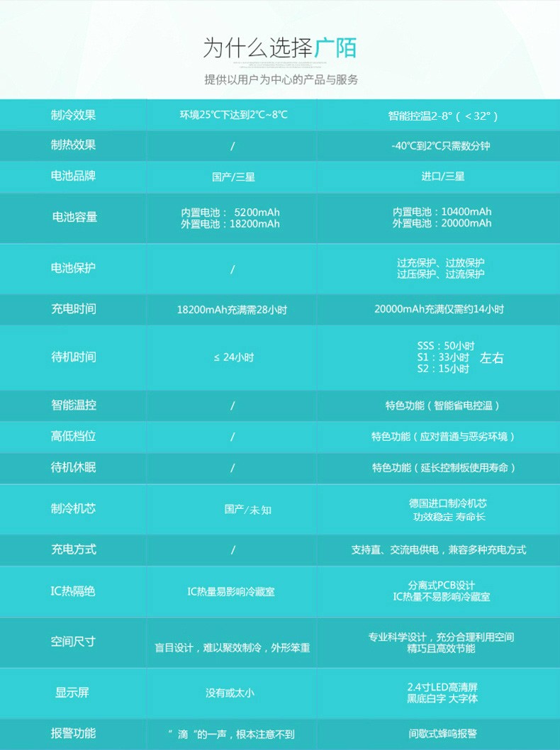Image resolution: width=560 pixels, height=750 pixels.
Task: Select the 智能温控 row label
Action: click(x=73, y=405)
